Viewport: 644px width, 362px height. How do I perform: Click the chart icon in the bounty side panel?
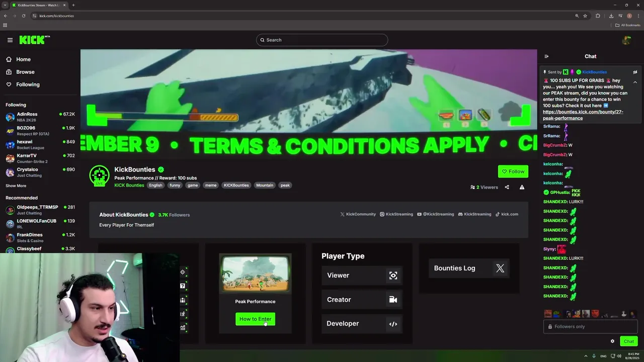point(183,328)
